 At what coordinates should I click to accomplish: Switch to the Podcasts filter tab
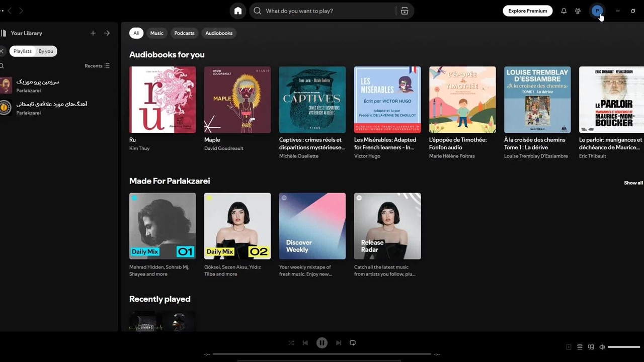184,33
